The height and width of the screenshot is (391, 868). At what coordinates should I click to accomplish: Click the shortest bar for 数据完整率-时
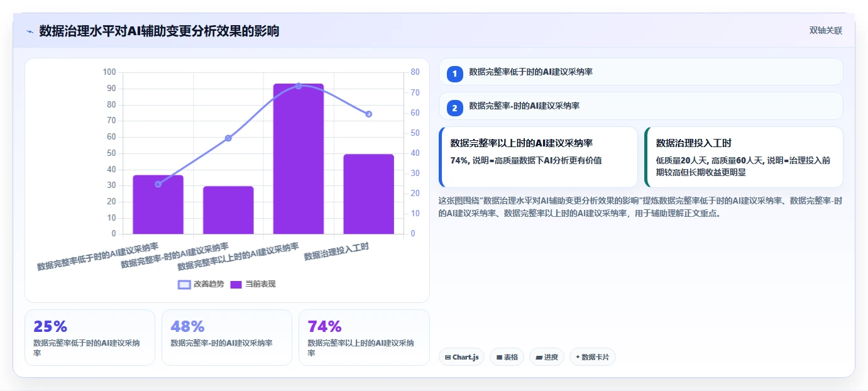[x=228, y=210]
